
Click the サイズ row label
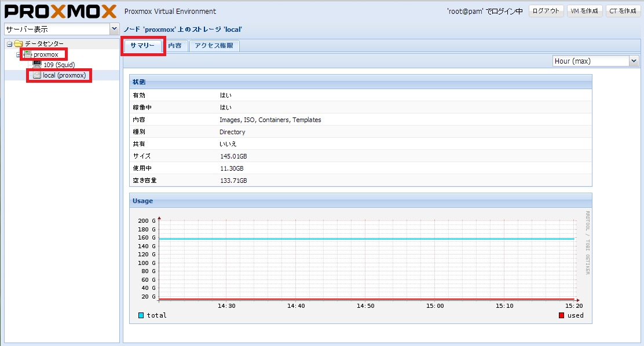(142, 156)
